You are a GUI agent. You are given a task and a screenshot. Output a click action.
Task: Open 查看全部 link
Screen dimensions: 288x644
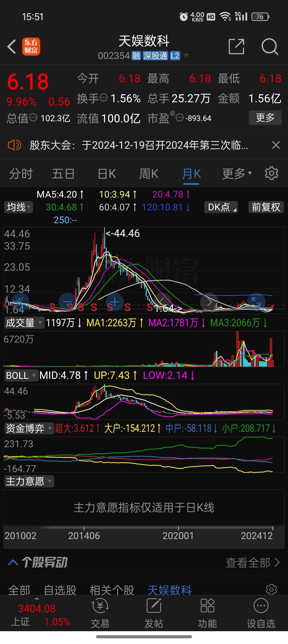253,563
